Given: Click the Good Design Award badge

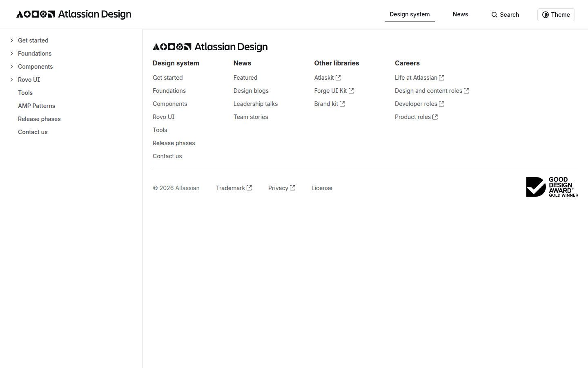Looking at the screenshot, I should [x=552, y=187].
